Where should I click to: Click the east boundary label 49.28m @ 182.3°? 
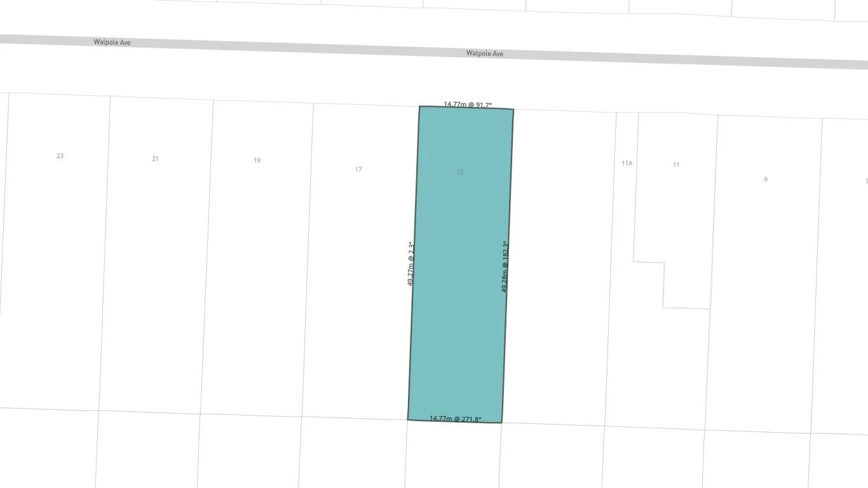pyautogui.click(x=505, y=267)
